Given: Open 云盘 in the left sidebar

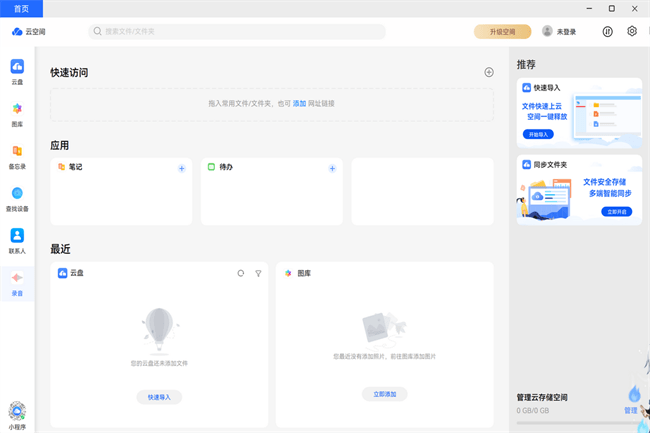Looking at the screenshot, I should pos(17,71).
